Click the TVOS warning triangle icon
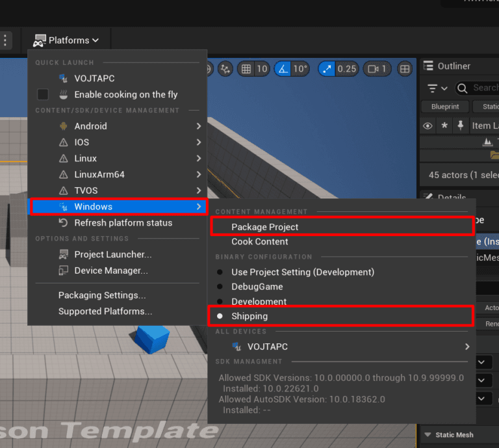 [63, 191]
